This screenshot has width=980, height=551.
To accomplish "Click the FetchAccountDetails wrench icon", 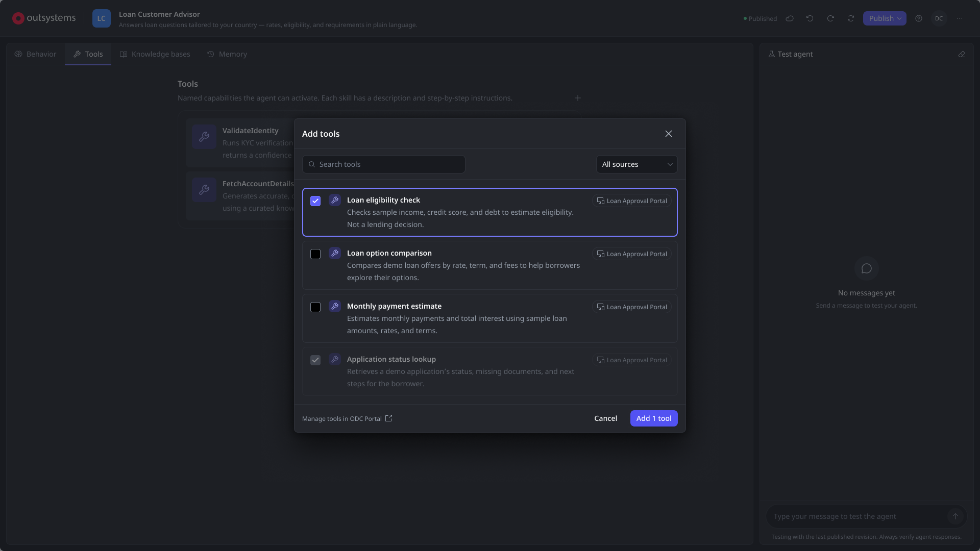I will pos(204,190).
